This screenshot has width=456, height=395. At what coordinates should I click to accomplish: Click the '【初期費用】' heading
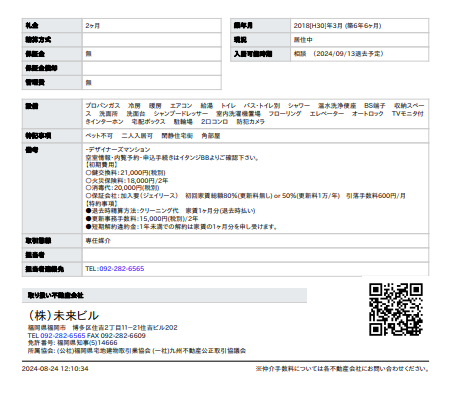[101, 165]
